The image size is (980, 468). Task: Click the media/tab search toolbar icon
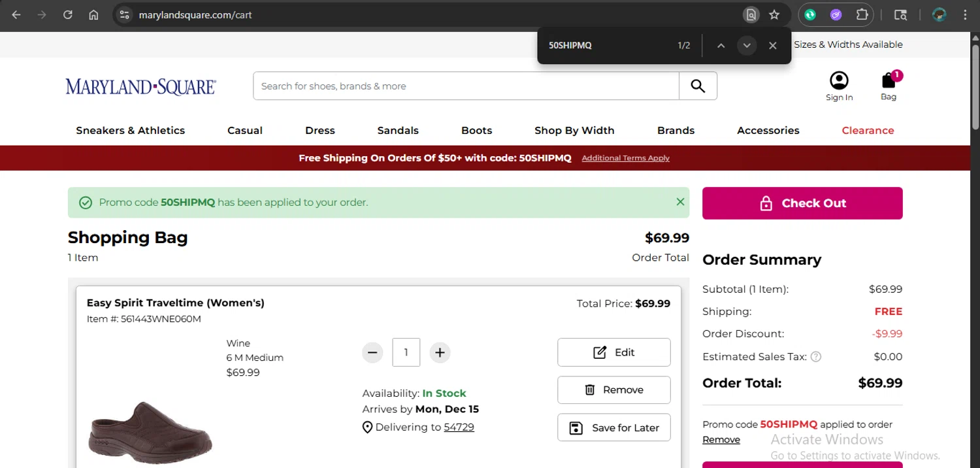point(900,14)
